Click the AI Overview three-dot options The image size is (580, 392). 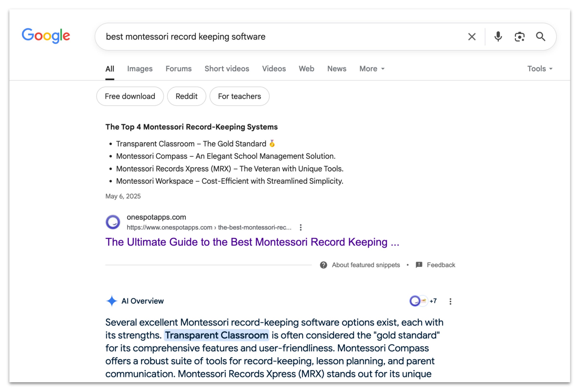click(450, 301)
